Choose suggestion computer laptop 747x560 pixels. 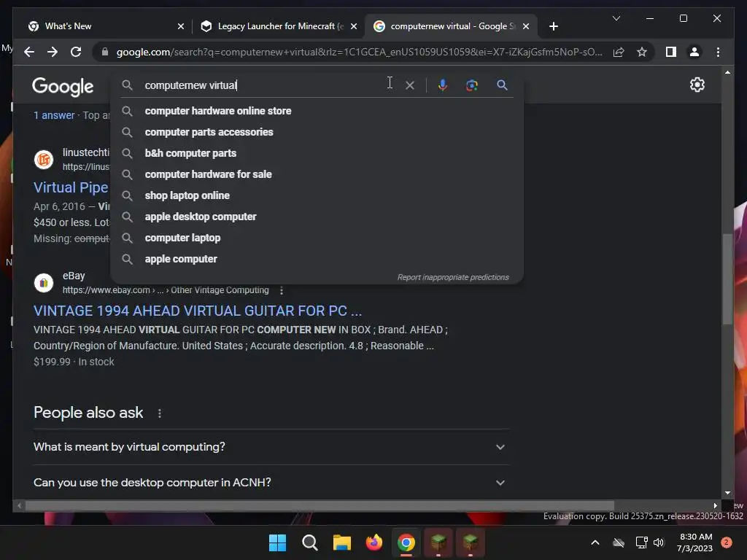[317, 238]
